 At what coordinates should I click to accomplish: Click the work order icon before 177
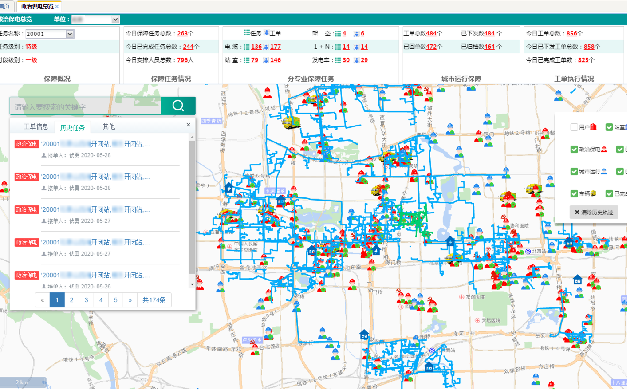click(266, 47)
